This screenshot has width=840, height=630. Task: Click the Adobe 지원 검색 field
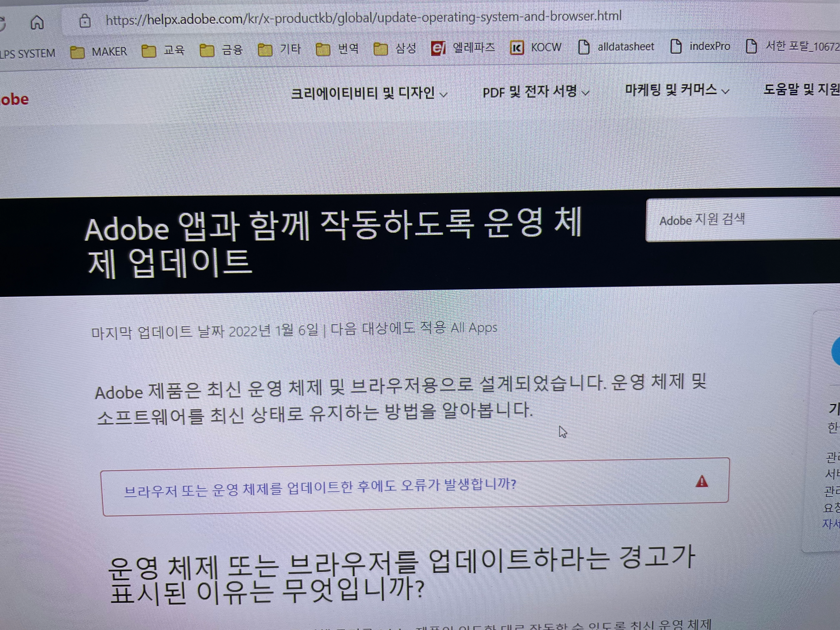[x=740, y=220]
